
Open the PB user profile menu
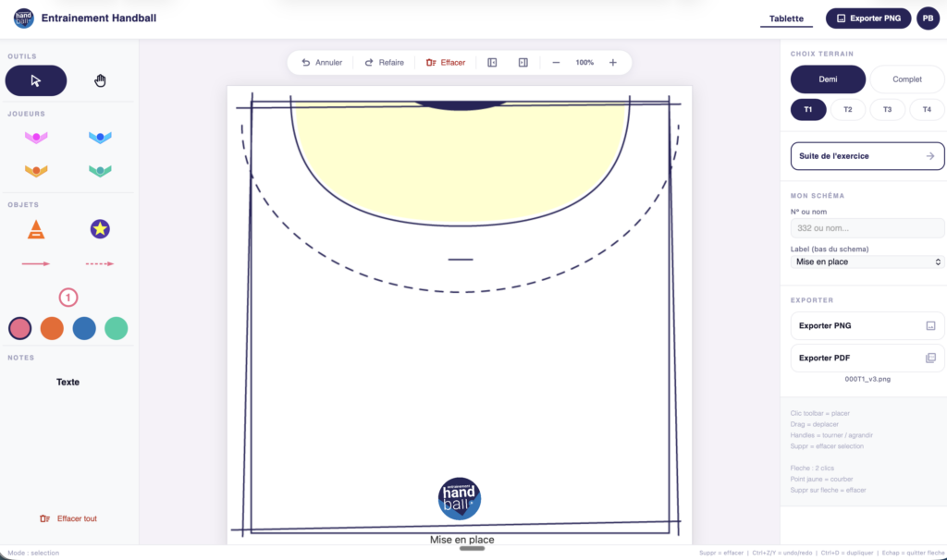tap(928, 18)
